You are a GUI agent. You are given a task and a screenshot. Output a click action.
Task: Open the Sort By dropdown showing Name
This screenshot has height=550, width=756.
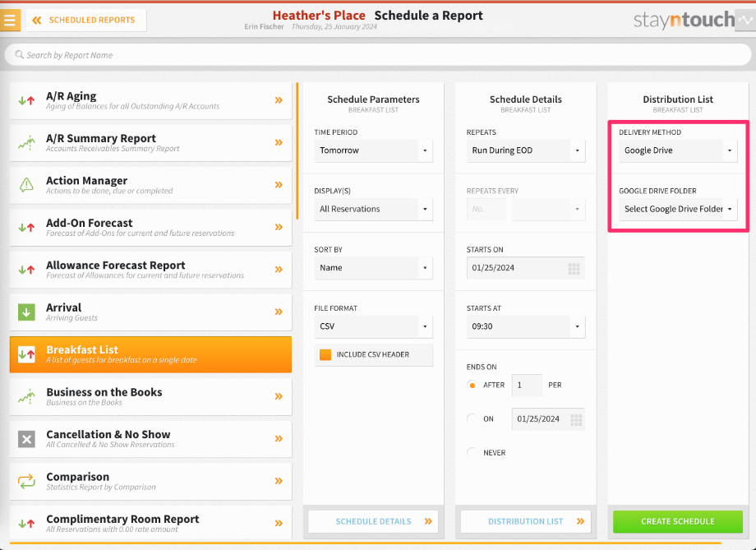(373, 268)
